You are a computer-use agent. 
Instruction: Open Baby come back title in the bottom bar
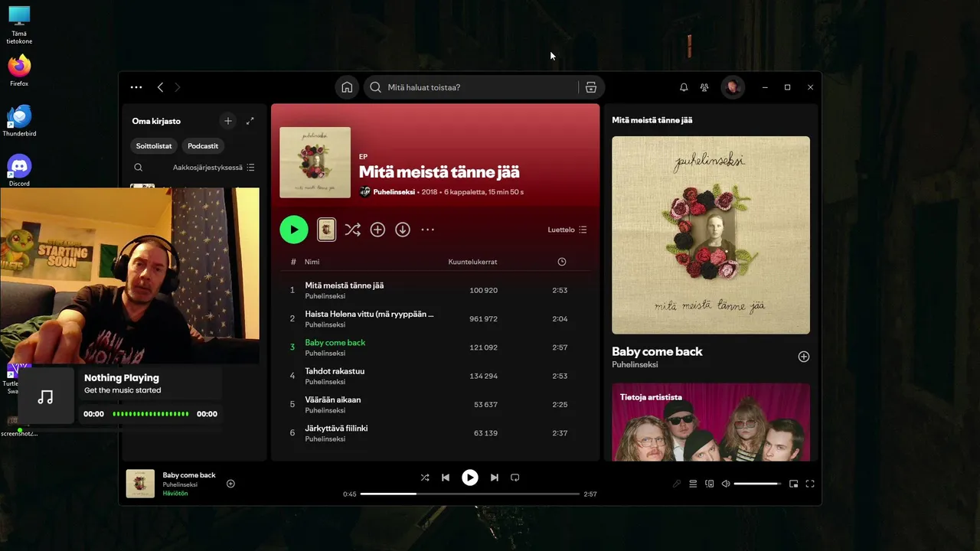click(189, 475)
